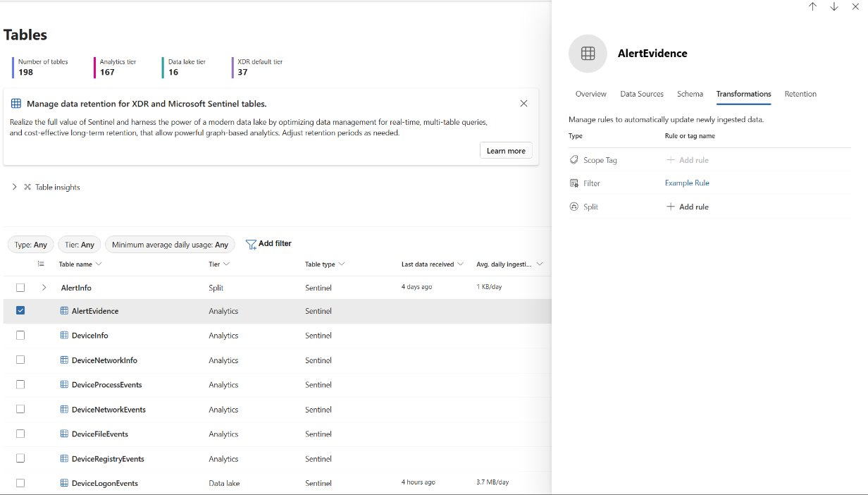
Task: Click the DeviceNetworkInfo row table icon
Action: 64,360
